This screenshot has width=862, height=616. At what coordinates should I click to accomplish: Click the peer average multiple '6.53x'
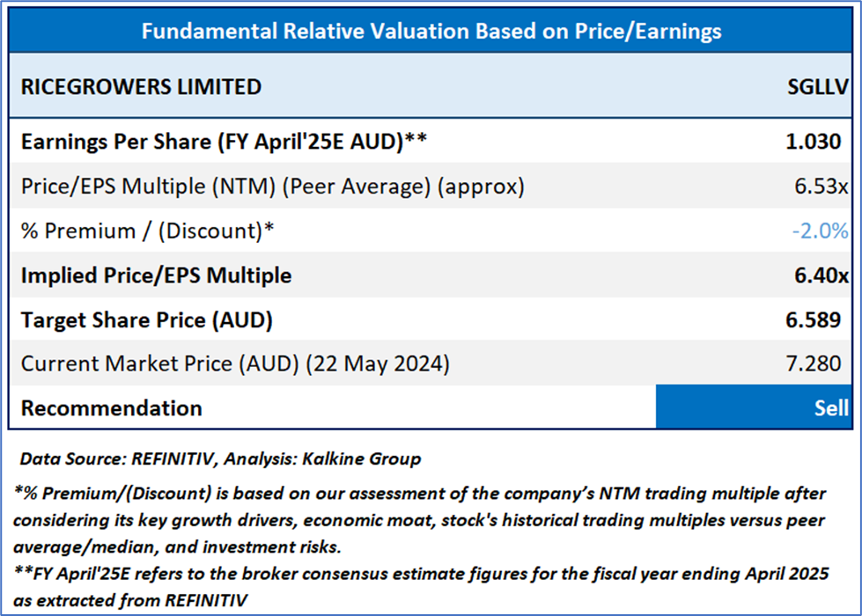point(821,187)
